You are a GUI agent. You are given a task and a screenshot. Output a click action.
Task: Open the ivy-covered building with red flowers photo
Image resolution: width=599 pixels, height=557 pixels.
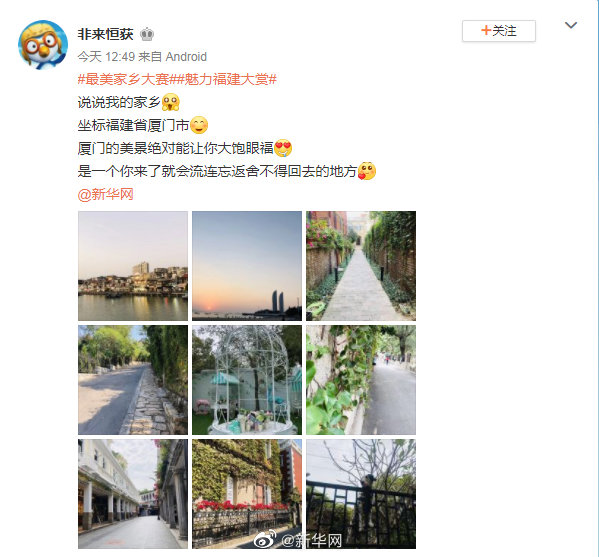tap(247, 494)
